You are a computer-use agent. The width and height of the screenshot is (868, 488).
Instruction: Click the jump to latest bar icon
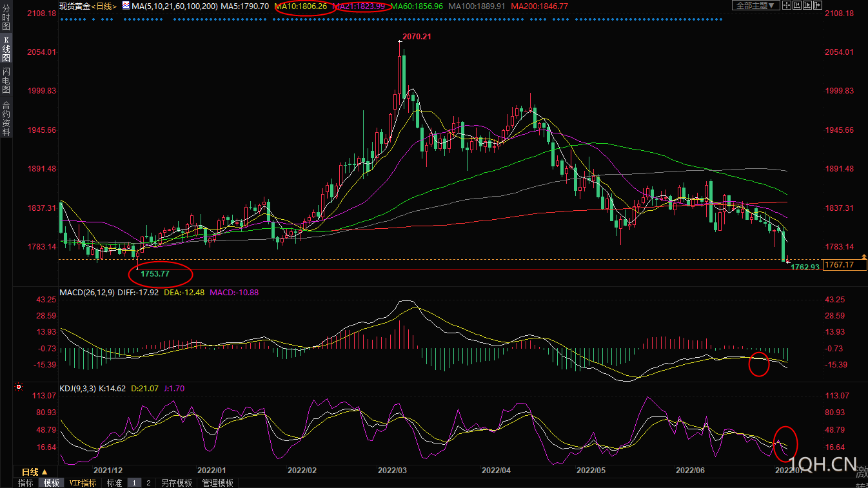point(818,5)
